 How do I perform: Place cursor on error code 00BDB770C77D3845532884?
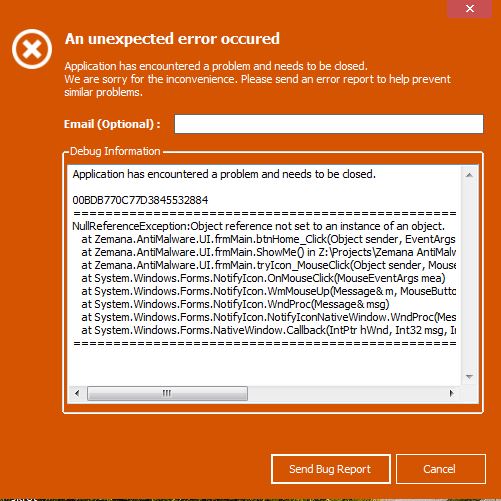[x=140, y=200]
